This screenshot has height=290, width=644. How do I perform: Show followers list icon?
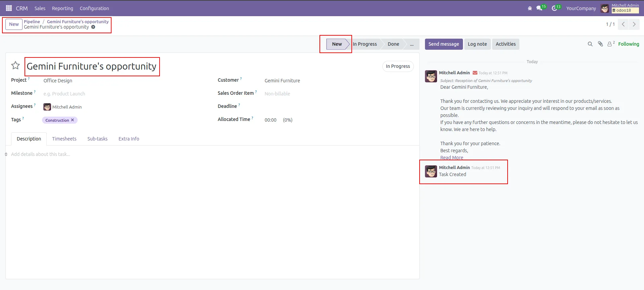(610, 44)
